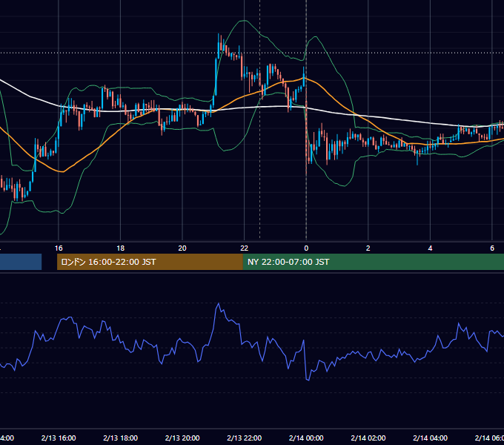Click the upper time axis label 4
The height and width of the screenshot is (445, 504).
(x=430, y=248)
